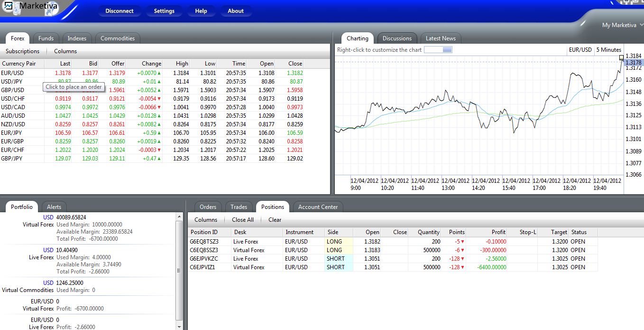Select the USD/CHF currency pair row

pyautogui.click(x=152, y=99)
